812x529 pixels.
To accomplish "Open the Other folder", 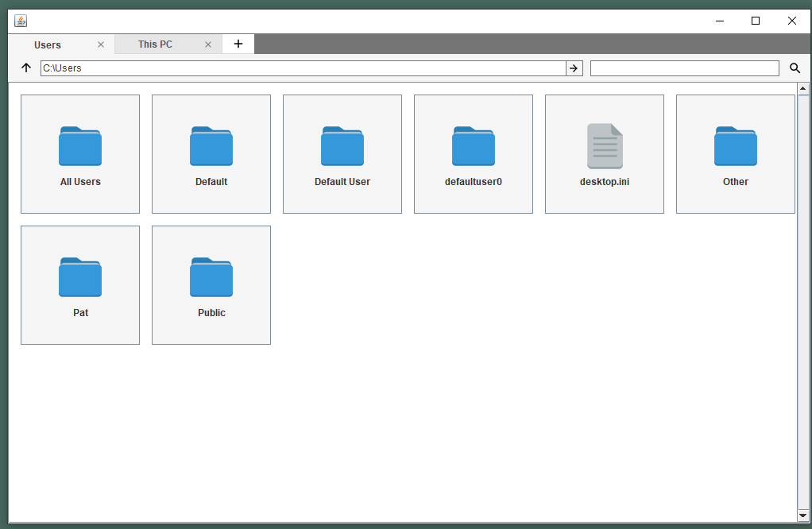I will 735,153.
